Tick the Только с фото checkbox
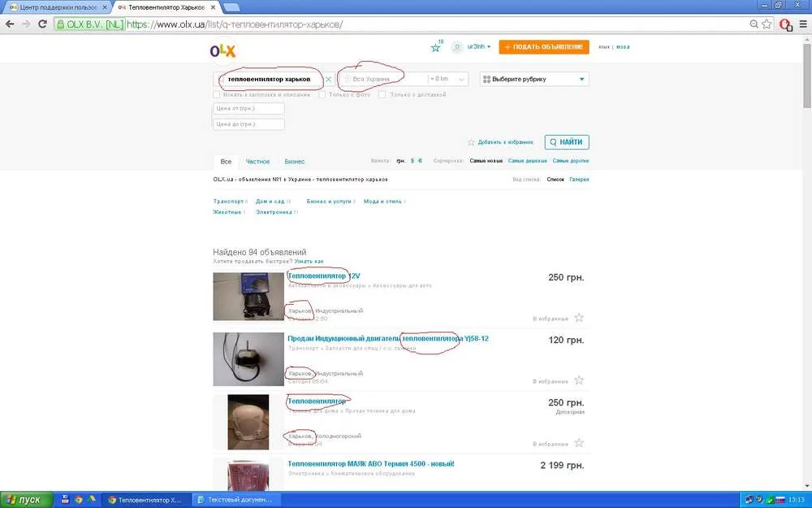 tap(322, 95)
